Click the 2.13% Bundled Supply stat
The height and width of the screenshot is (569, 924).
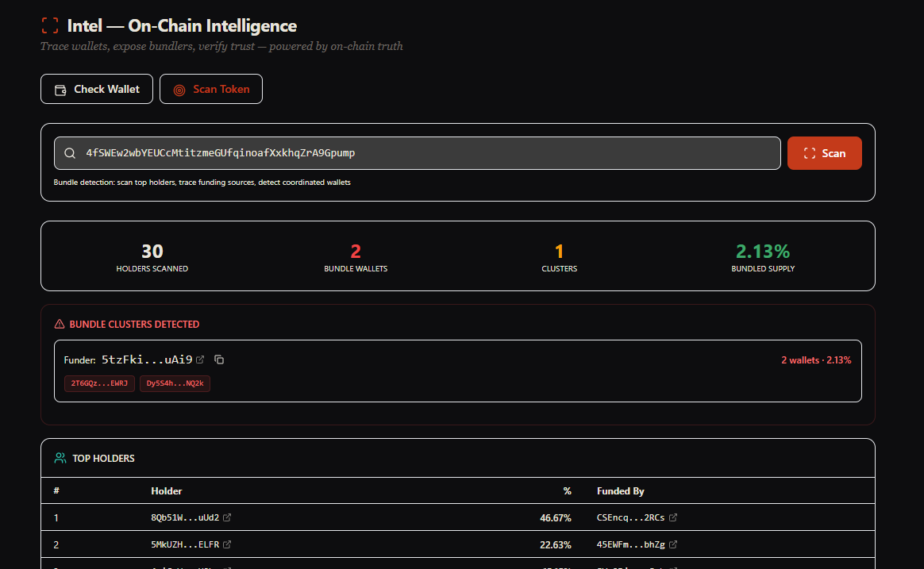click(763, 257)
